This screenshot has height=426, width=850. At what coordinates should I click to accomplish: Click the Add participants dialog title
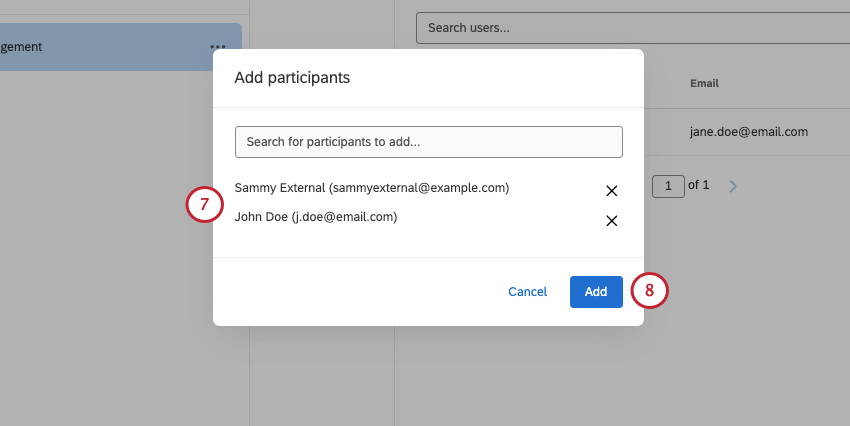(x=292, y=77)
